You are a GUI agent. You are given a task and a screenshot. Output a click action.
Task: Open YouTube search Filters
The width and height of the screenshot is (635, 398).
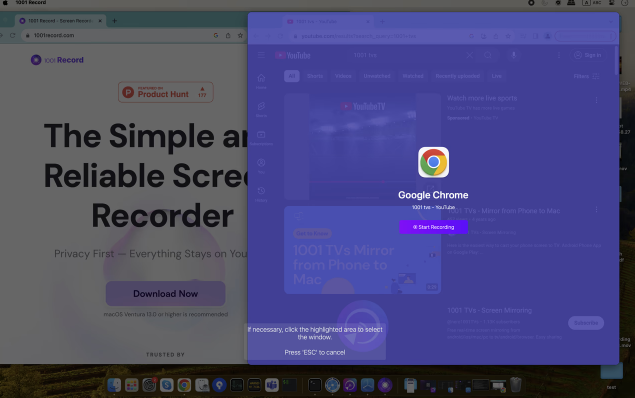pos(586,76)
